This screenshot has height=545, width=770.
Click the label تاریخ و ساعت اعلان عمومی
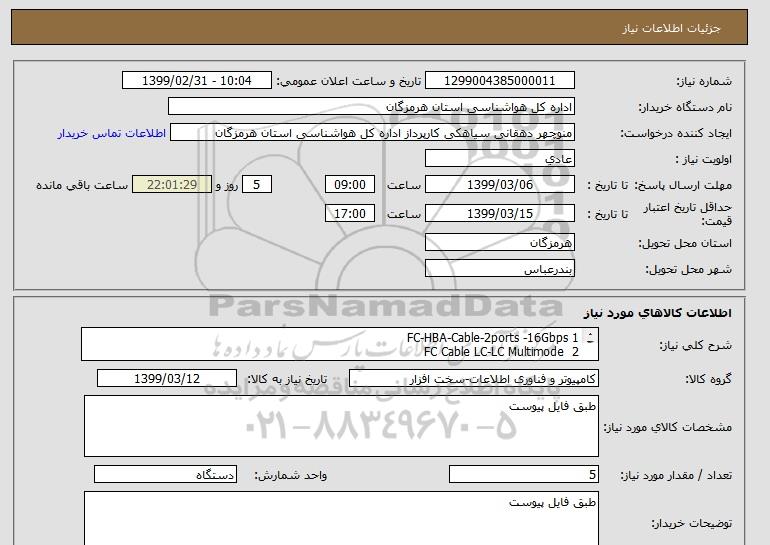click(x=349, y=82)
